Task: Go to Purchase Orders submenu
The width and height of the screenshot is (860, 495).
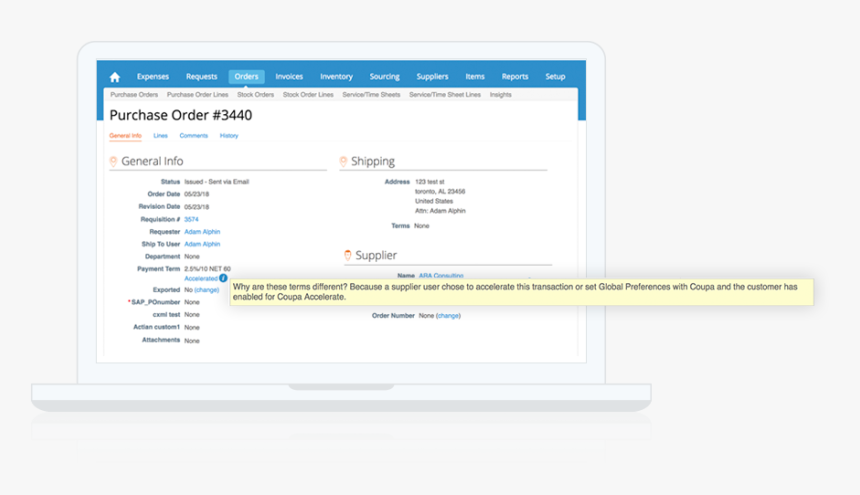Action: coord(134,95)
